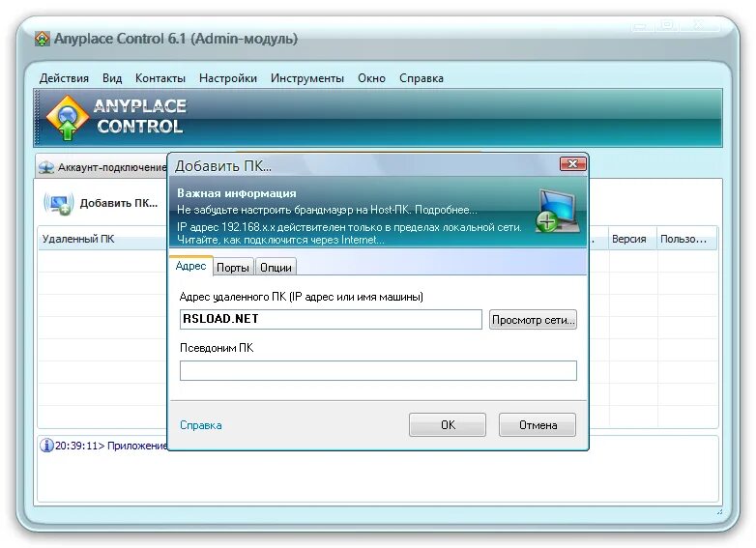Click the 'Читайте, как подключится через Internet' line
Image resolution: width=756 pixels, height=548 pixels.
280,240
